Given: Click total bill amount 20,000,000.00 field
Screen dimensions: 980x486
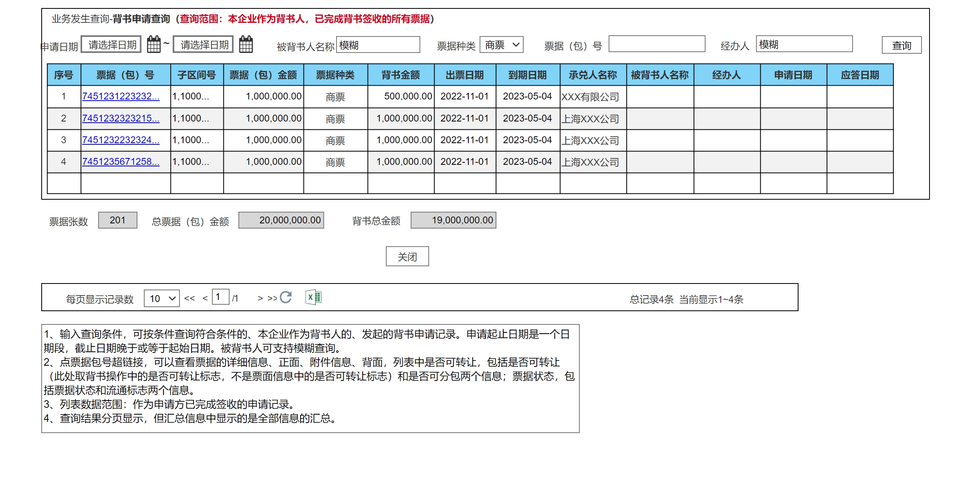Looking at the screenshot, I should pos(281,220).
